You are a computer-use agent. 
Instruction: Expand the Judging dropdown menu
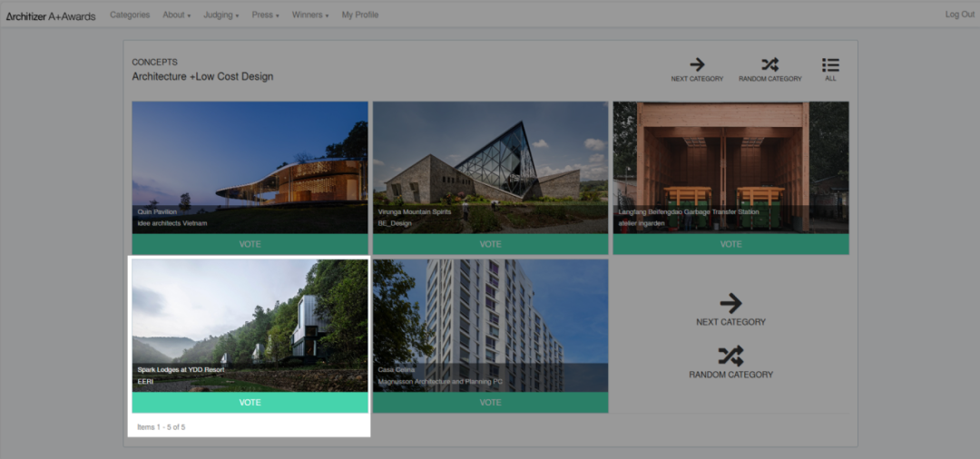(220, 15)
